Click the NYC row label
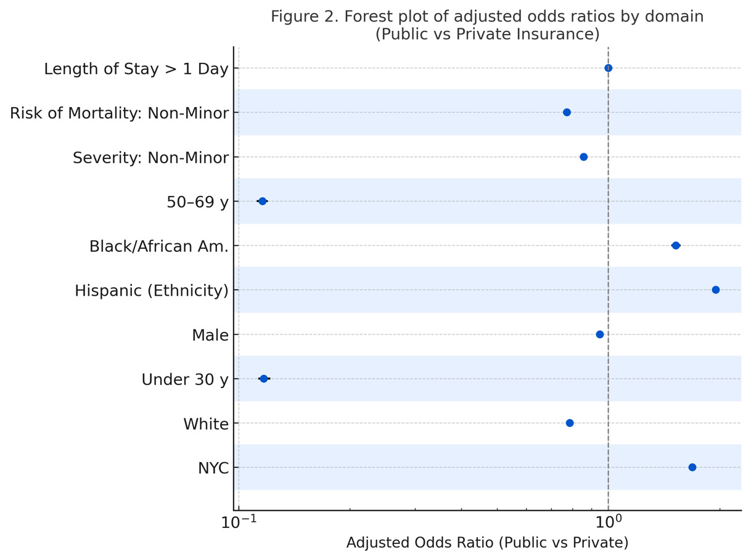This screenshot has width=751, height=560. [213, 468]
